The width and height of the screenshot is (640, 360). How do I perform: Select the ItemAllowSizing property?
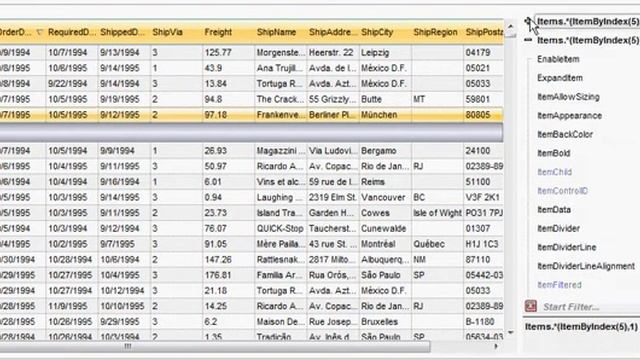point(568,97)
